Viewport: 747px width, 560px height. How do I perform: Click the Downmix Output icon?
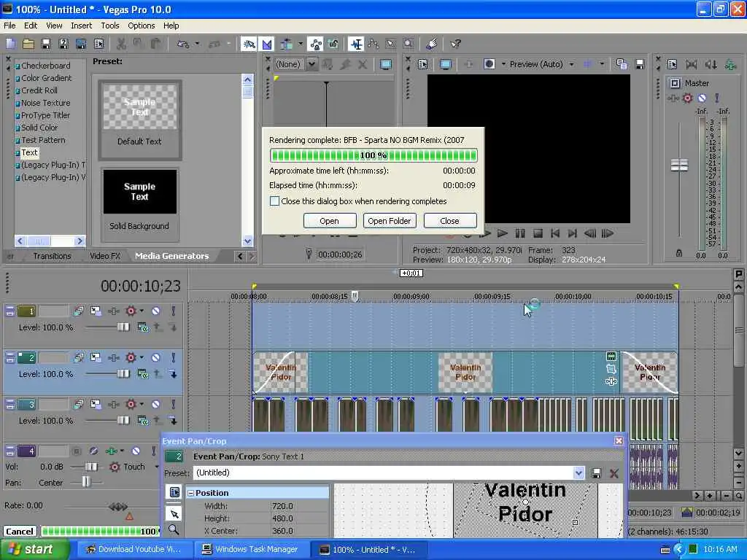pos(692,64)
